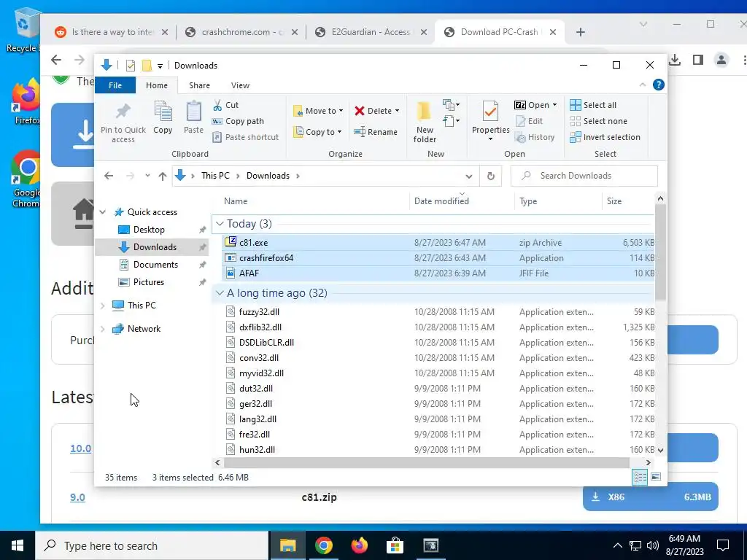Click X86 6.3MB download button
This screenshot has width=747, height=560.
click(x=650, y=497)
